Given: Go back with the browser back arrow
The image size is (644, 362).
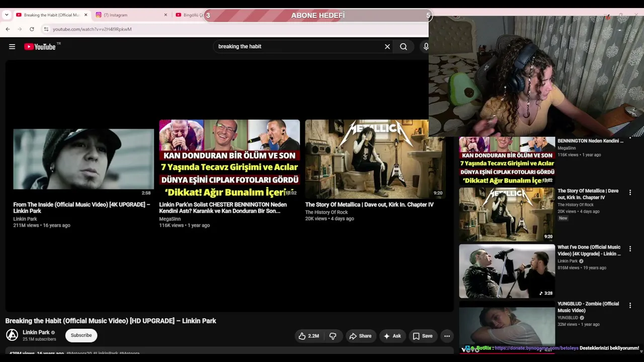Looking at the screenshot, I should click(x=8, y=29).
